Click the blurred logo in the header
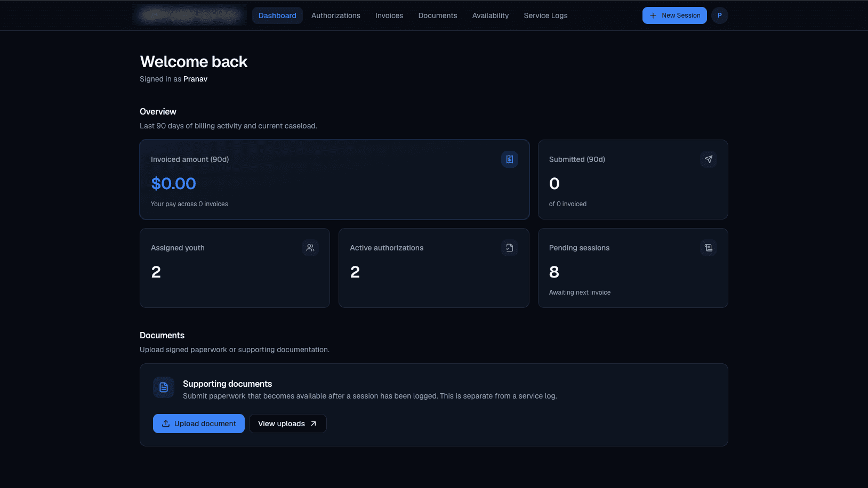The image size is (868, 488). pyautogui.click(x=190, y=15)
